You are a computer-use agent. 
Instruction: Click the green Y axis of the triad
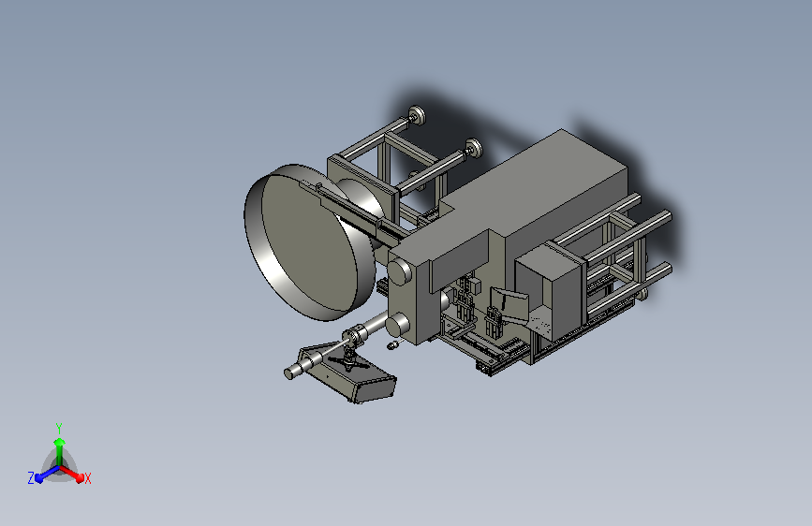pos(59,450)
